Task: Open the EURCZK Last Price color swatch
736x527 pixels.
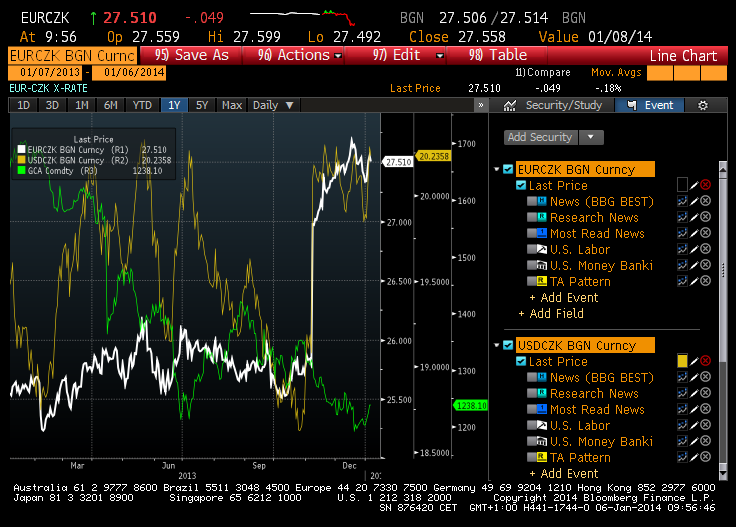Action: (682, 185)
